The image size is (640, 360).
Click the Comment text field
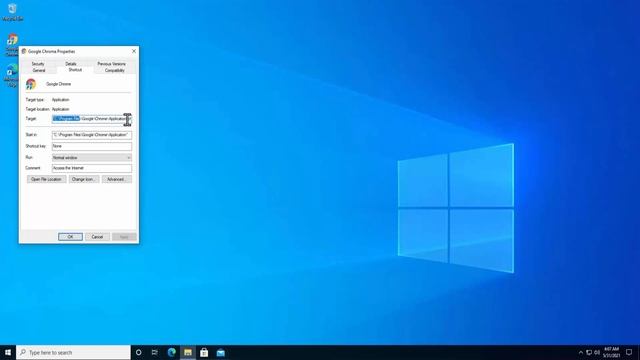(92, 168)
